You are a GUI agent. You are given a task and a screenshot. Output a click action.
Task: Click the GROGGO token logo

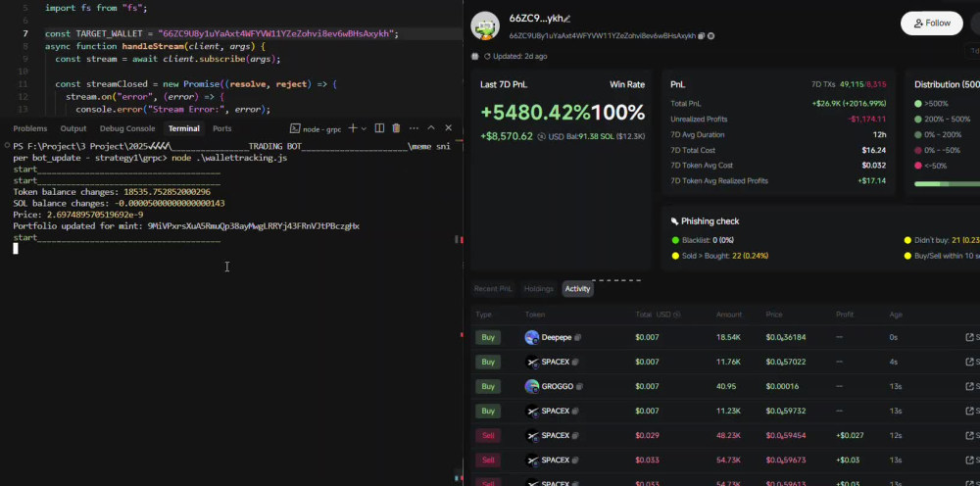tap(532, 387)
